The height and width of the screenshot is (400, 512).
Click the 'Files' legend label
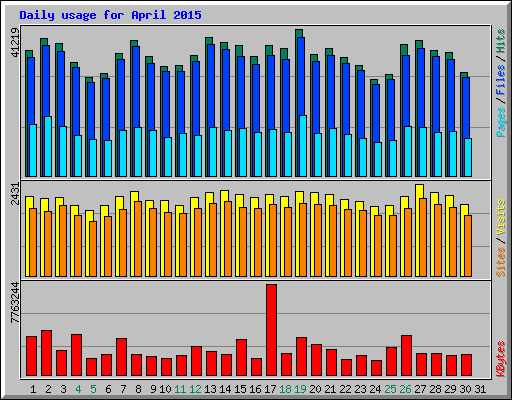pos(501,80)
